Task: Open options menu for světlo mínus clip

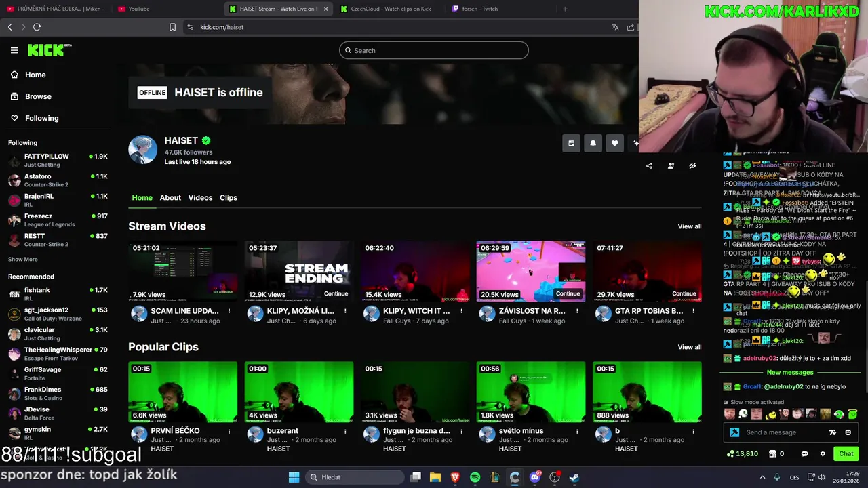Action: click(x=577, y=431)
